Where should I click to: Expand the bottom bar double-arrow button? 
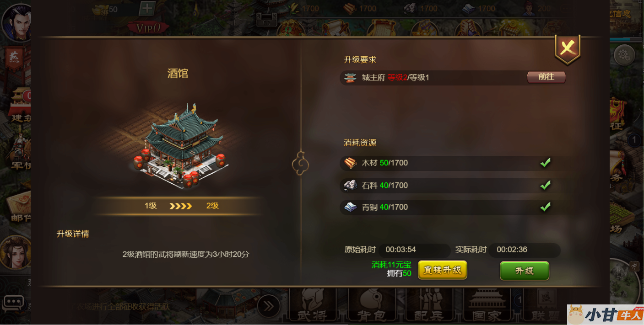(x=268, y=306)
